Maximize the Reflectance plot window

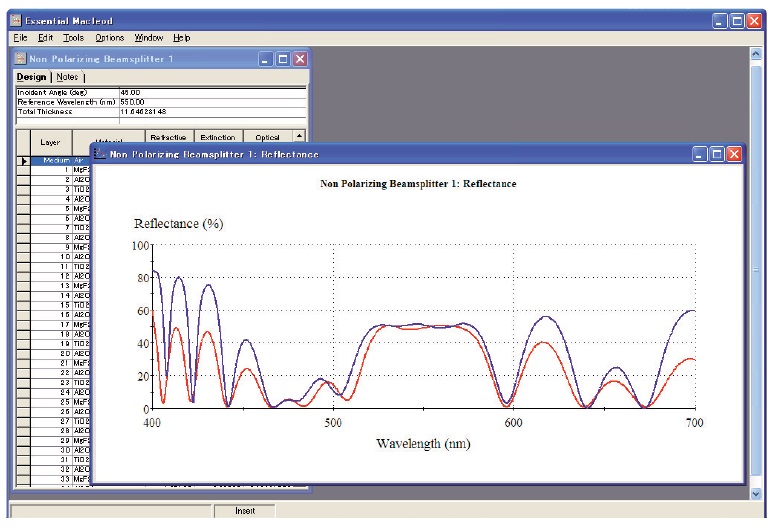point(716,154)
